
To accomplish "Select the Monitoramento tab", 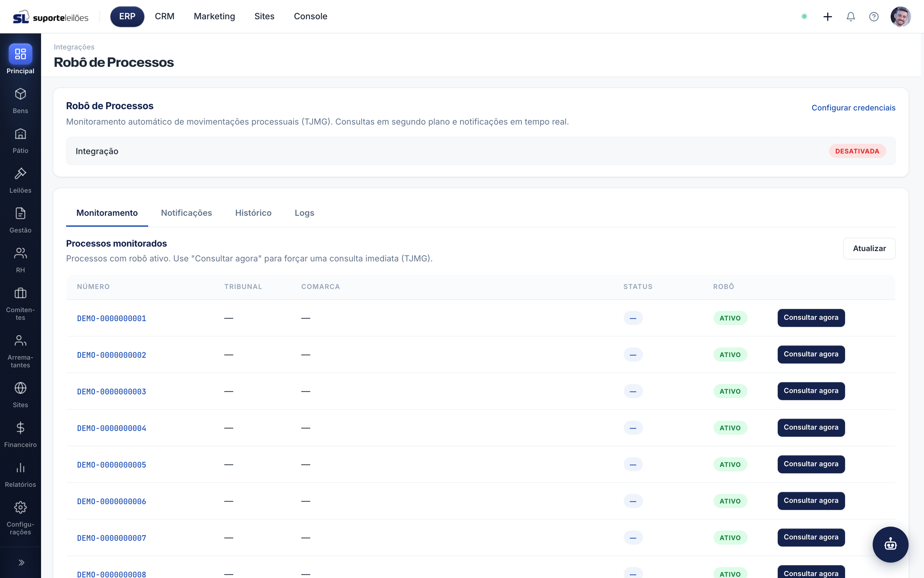I will click(x=107, y=213).
